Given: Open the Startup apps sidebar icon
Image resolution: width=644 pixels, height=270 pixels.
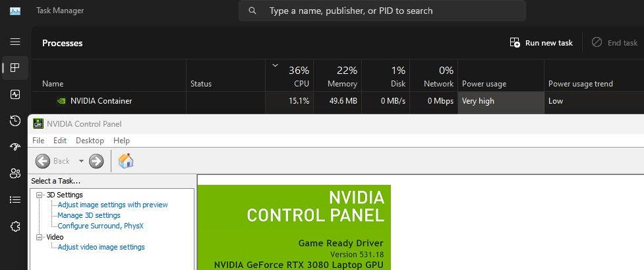Looking at the screenshot, I should tap(15, 147).
